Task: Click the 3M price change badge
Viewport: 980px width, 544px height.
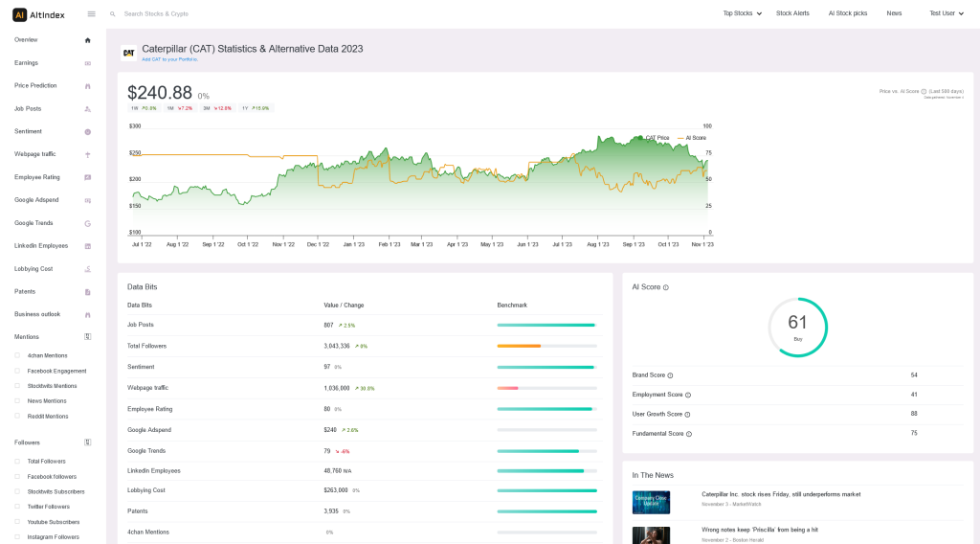Action: 217,108
